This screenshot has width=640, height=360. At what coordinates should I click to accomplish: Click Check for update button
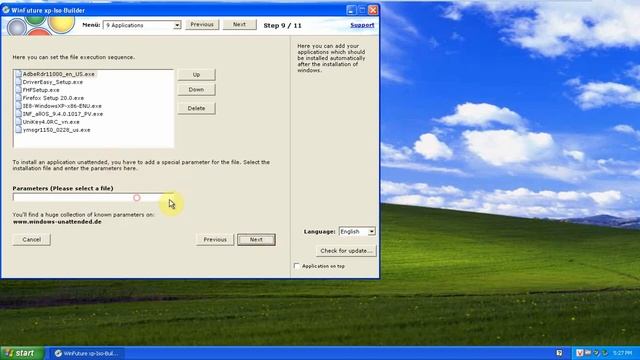(x=346, y=251)
